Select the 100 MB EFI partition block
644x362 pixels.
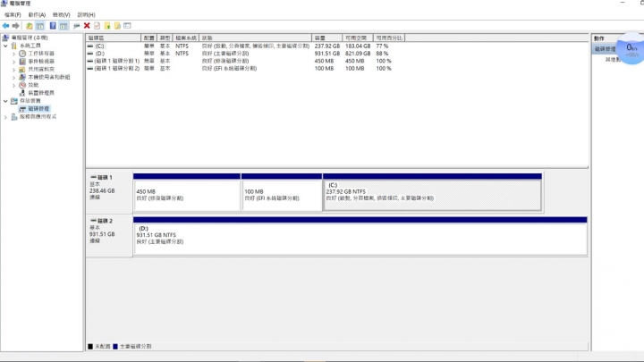point(282,192)
